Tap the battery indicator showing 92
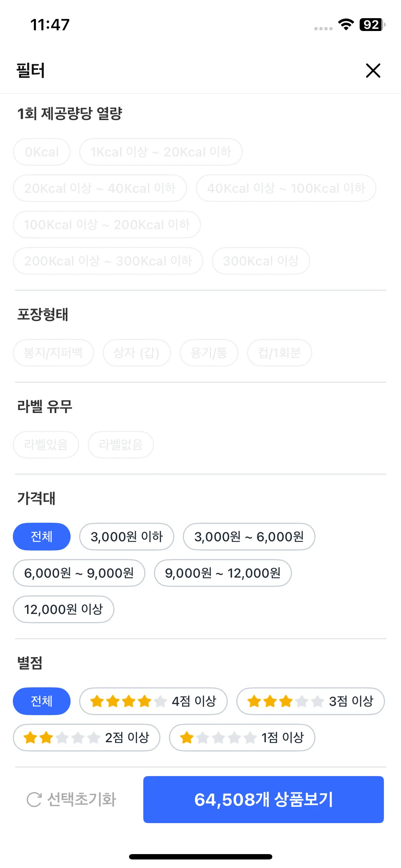401x868 pixels. (x=372, y=25)
